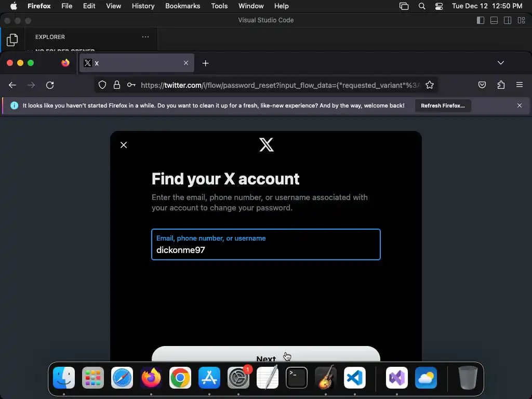Open System Settings from the Dock
This screenshot has width=532, height=399.
(x=238, y=378)
